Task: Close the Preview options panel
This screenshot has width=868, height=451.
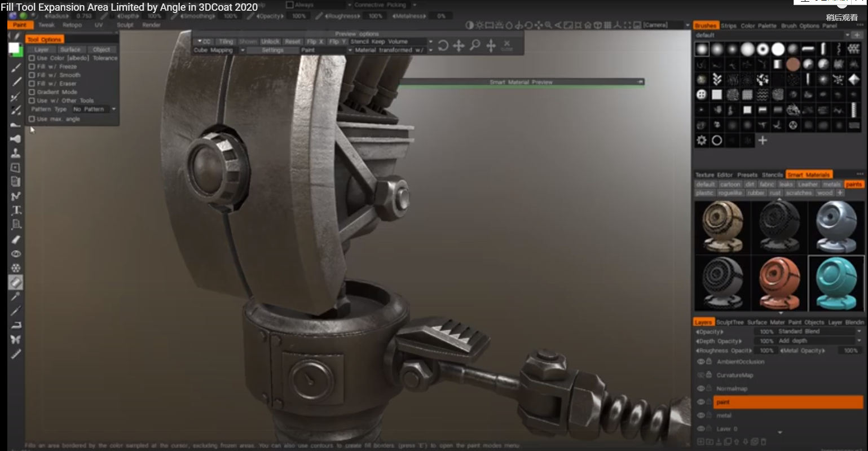Action: pyautogui.click(x=506, y=45)
